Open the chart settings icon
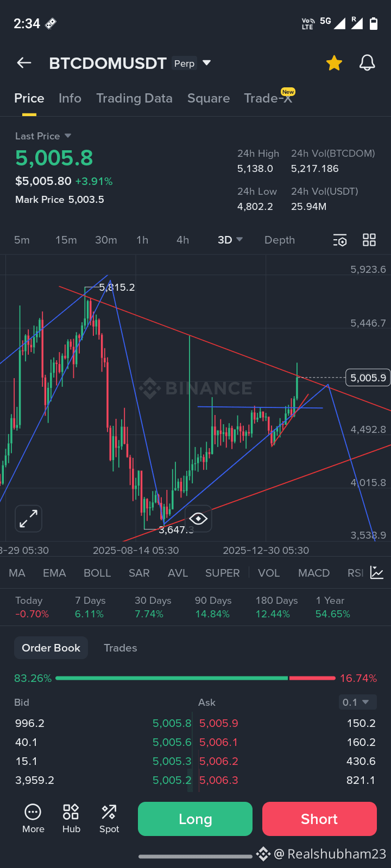The width and height of the screenshot is (391, 868). tap(340, 240)
